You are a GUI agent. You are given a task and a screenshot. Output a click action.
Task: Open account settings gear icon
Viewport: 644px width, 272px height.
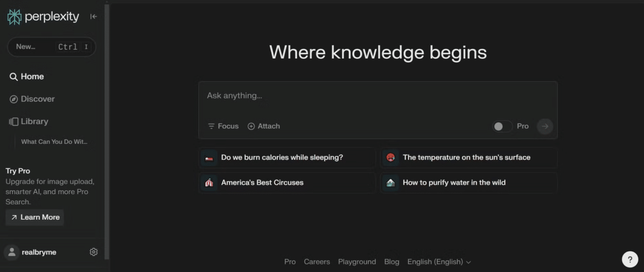pos(93,252)
